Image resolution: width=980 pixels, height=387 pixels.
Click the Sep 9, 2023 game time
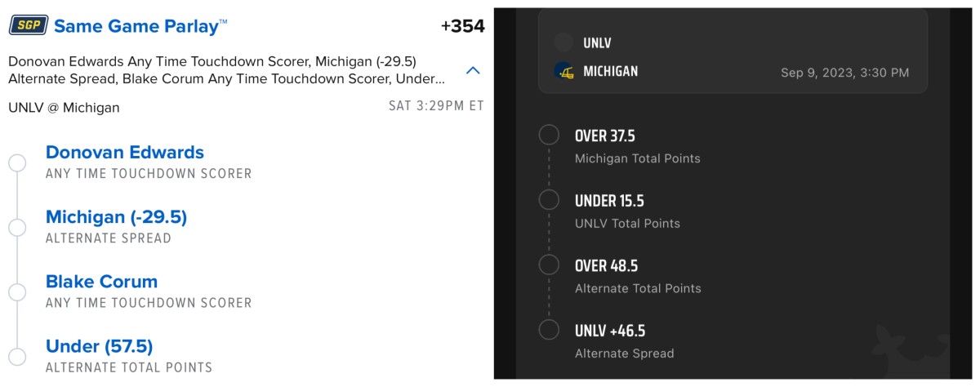844,73
